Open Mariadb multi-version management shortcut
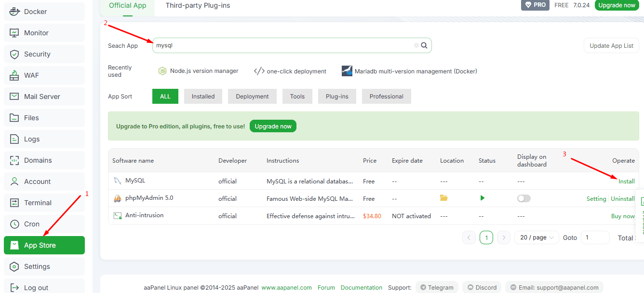This screenshot has width=644, height=293. pos(409,71)
